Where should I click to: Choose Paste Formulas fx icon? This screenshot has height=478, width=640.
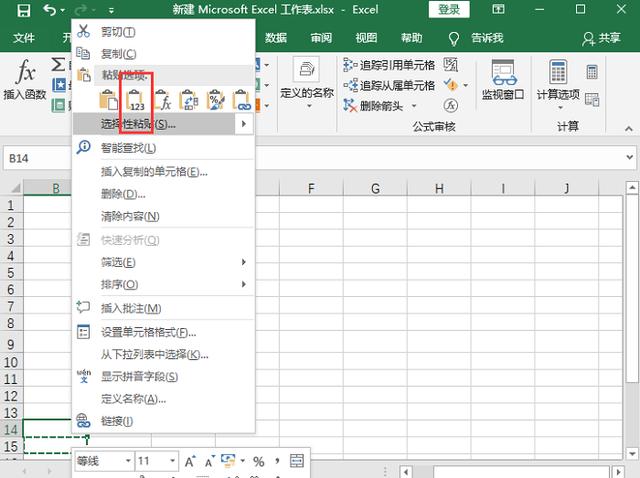pos(162,100)
